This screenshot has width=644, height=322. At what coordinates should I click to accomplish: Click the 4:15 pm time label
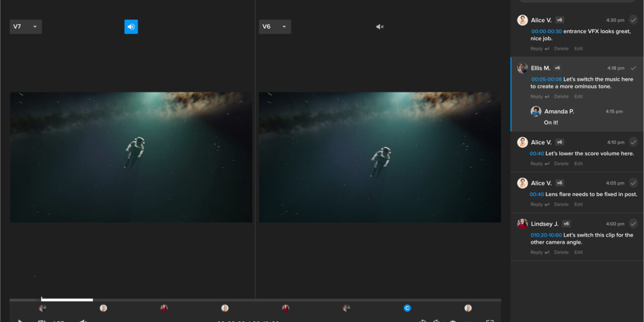(614, 111)
